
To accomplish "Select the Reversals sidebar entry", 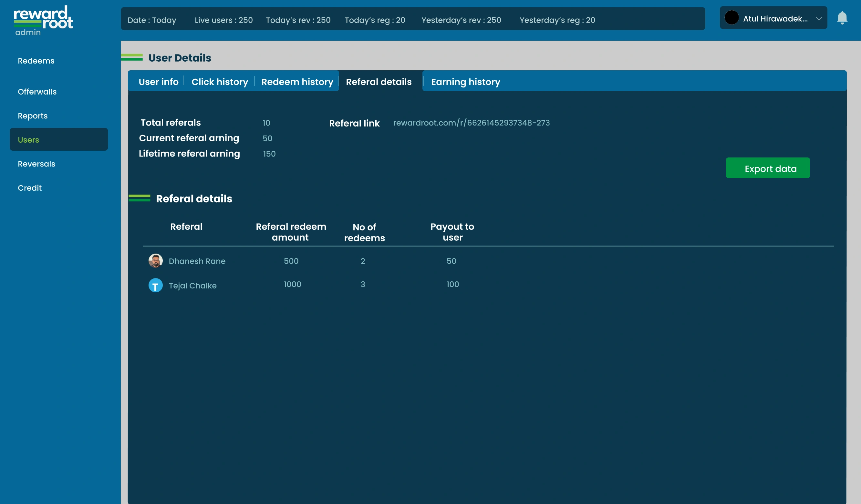I will click(x=36, y=164).
